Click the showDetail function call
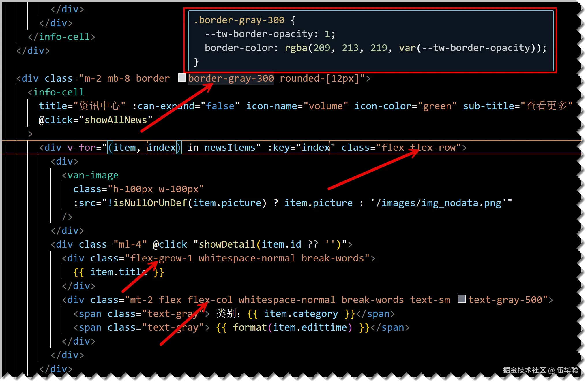 tap(227, 244)
